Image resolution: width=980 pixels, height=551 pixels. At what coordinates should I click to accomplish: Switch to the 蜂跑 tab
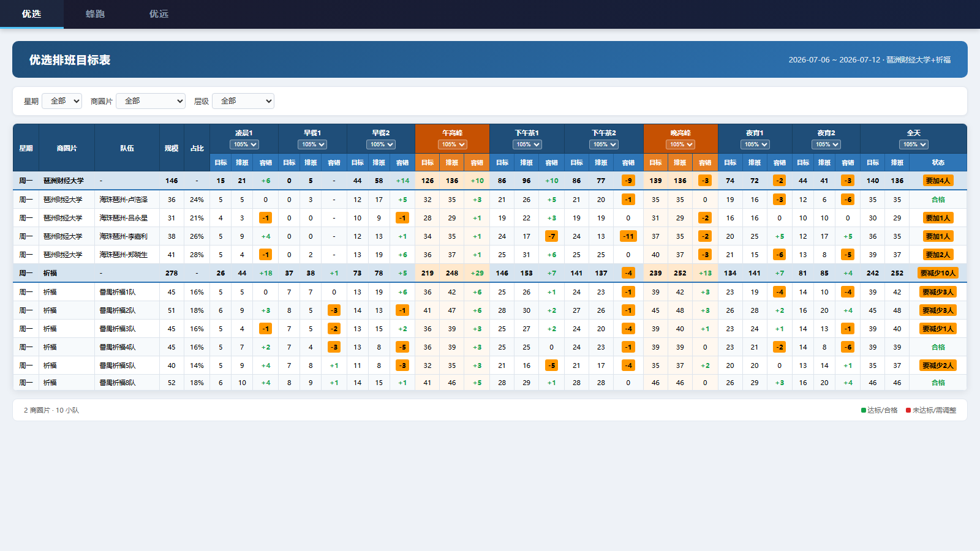96,13
